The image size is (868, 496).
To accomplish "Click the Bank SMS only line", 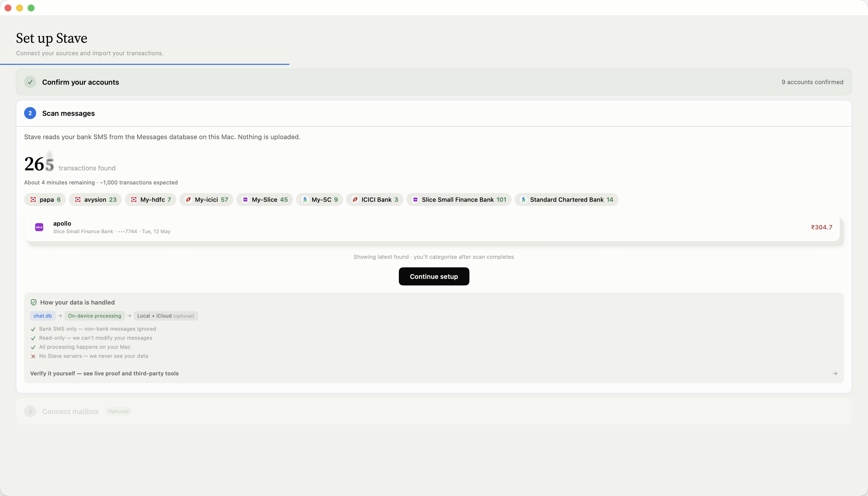I will (97, 329).
